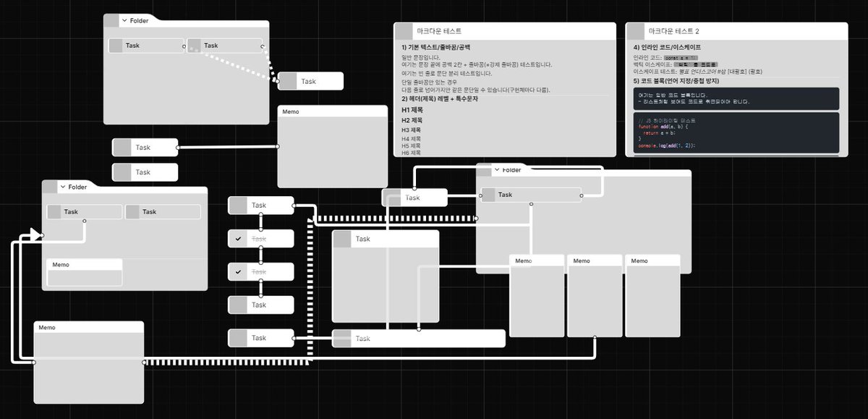Viewport: 868px width, 419px height.
Task: Click the 'Folder' label of the top Folder
Action: pos(140,21)
